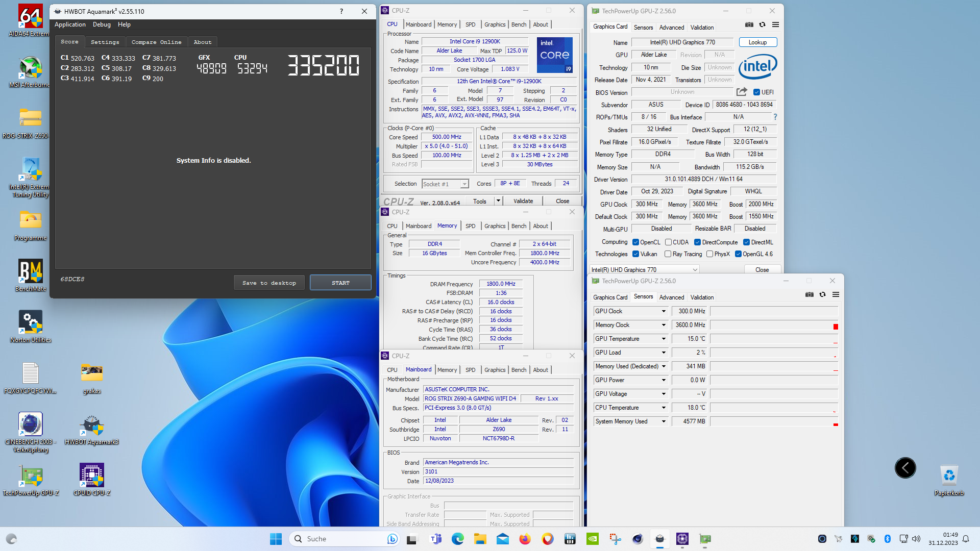Open Microsoft Edge from the taskbar
Image resolution: width=980 pixels, height=551 pixels.
click(x=458, y=539)
